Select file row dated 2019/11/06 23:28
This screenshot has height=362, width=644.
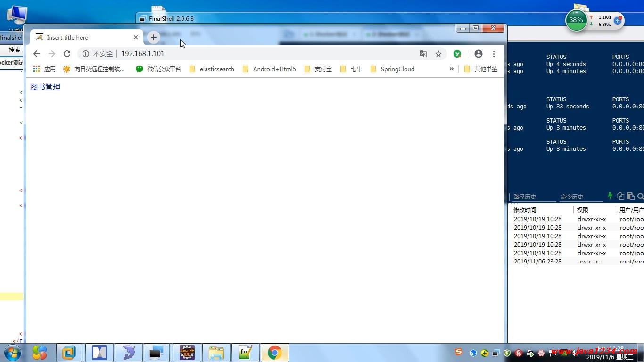tap(577, 262)
